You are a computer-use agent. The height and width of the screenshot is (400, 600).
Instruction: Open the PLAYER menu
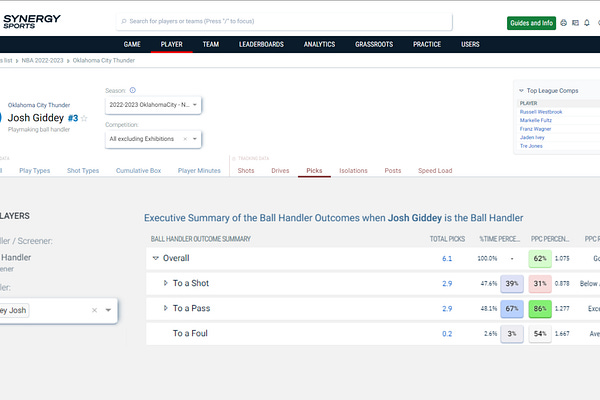[171, 44]
